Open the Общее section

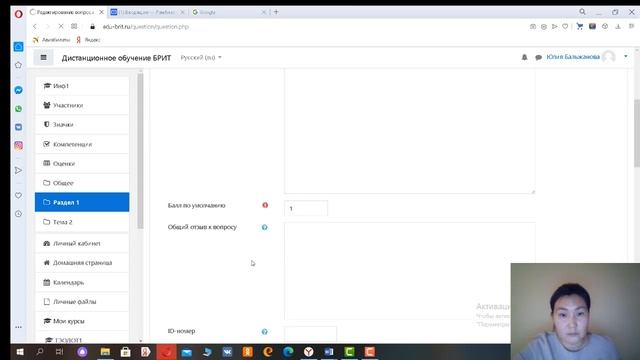point(82,183)
